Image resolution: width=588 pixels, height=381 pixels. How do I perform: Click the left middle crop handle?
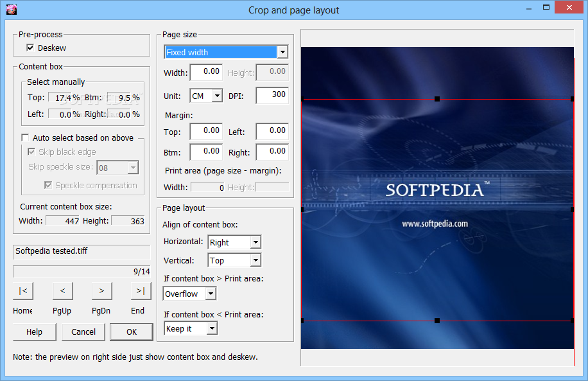tap(302, 209)
